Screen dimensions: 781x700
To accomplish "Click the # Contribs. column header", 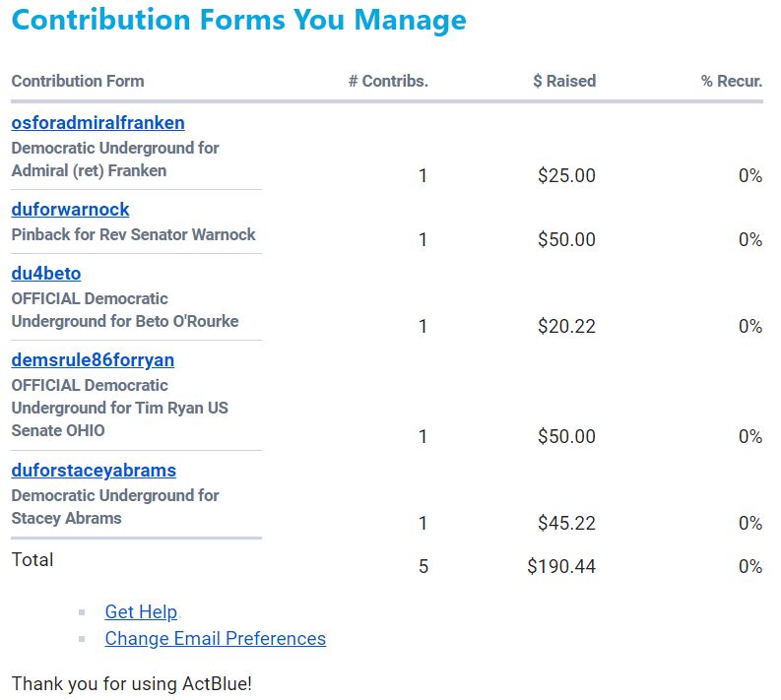I will 388,82.
